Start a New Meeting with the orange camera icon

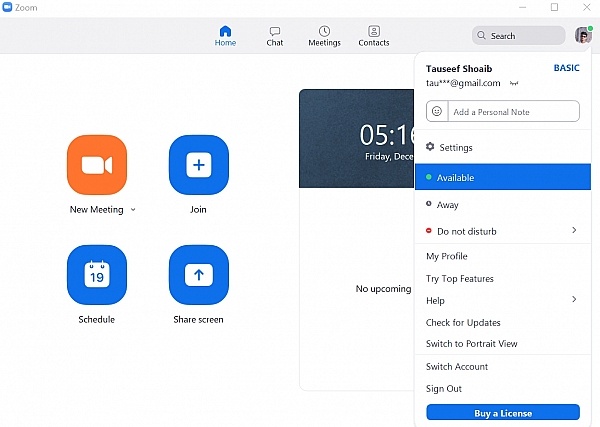click(x=97, y=165)
